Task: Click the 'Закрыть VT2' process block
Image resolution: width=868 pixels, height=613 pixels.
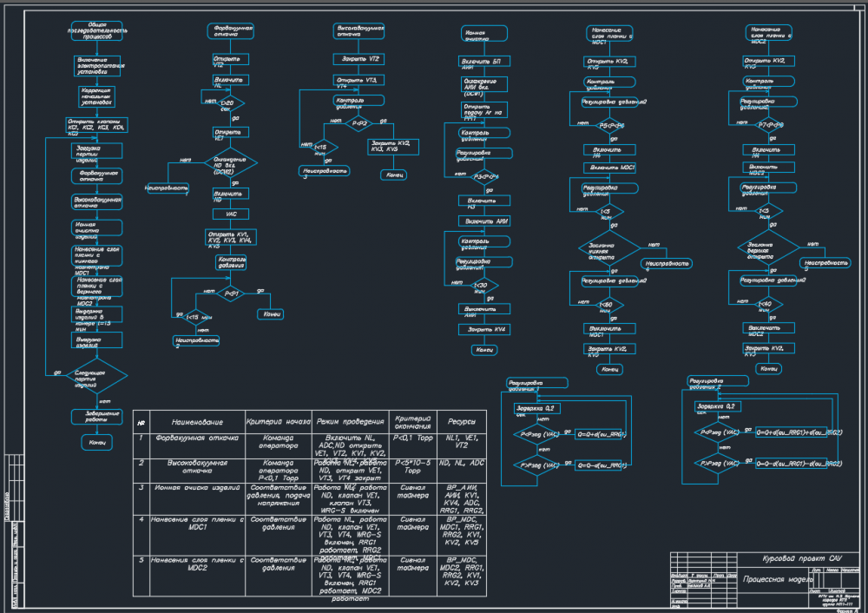Action: [x=358, y=59]
